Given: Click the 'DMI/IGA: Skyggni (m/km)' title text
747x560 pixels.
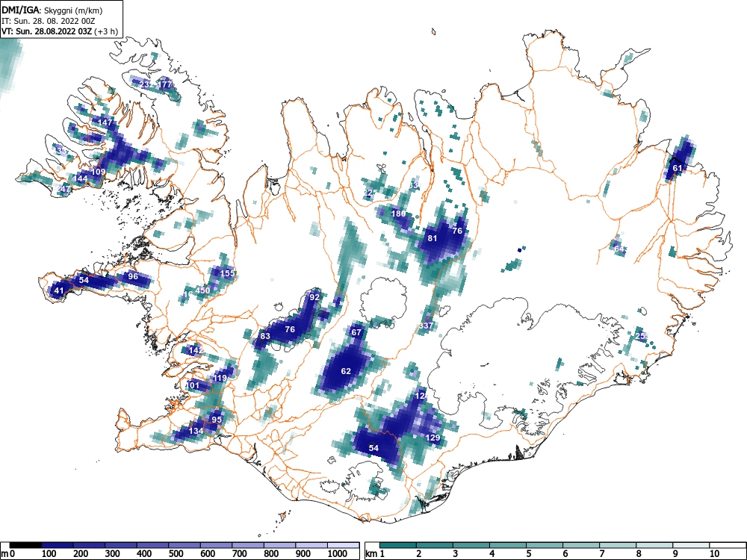Looking at the screenshot, I should click(52, 10).
